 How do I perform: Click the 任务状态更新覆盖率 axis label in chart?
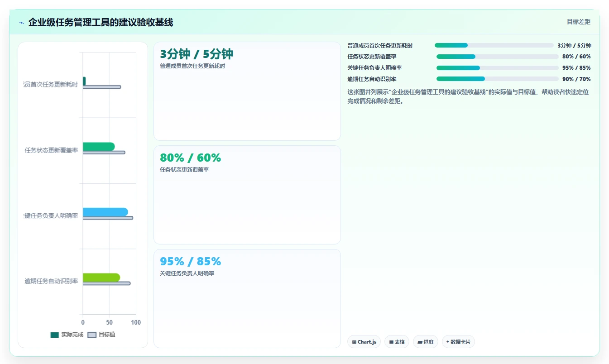51,150
